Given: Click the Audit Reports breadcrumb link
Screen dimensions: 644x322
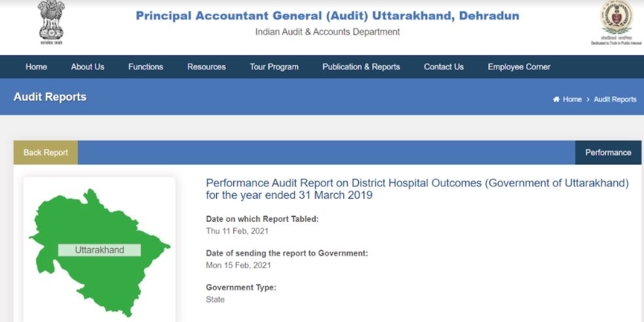Looking at the screenshot, I should [x=615, y=100].
